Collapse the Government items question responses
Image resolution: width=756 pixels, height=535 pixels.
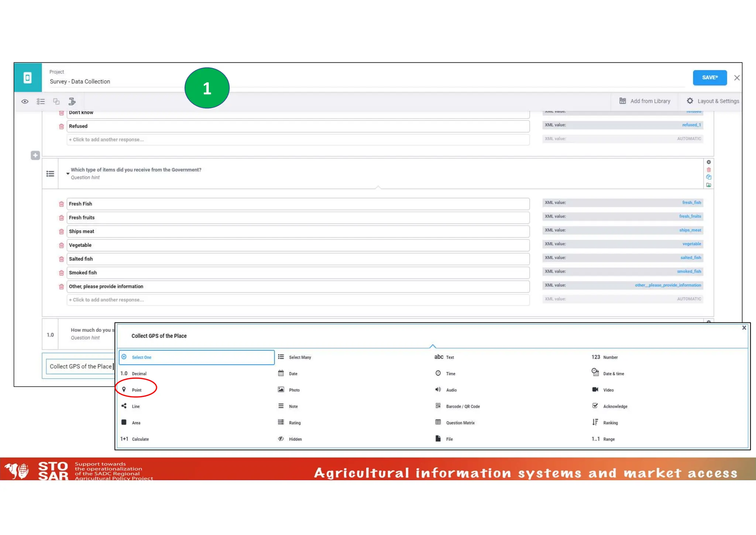[x=68, y=173]
